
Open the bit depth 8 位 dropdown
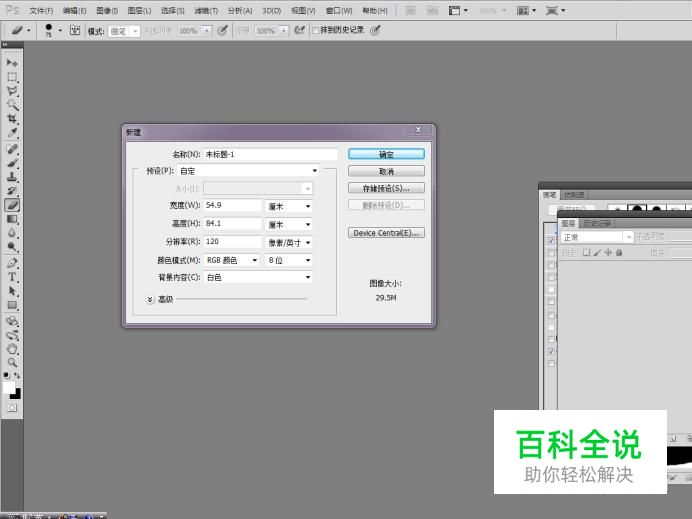point(289,260)
